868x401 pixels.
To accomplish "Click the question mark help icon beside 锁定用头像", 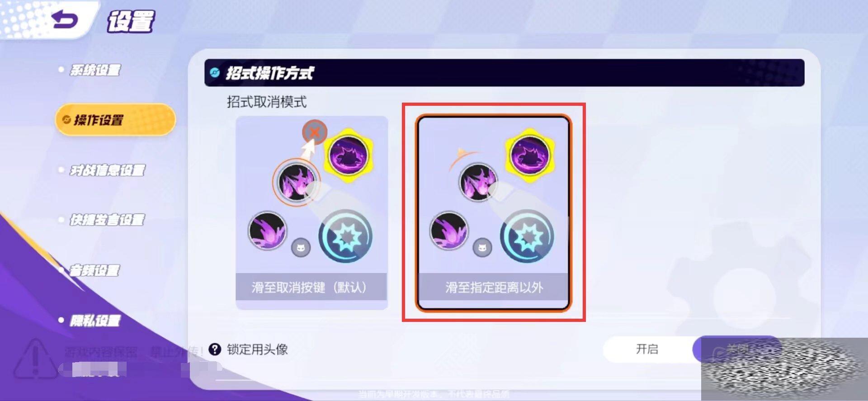I will click(x=215, y=349).
